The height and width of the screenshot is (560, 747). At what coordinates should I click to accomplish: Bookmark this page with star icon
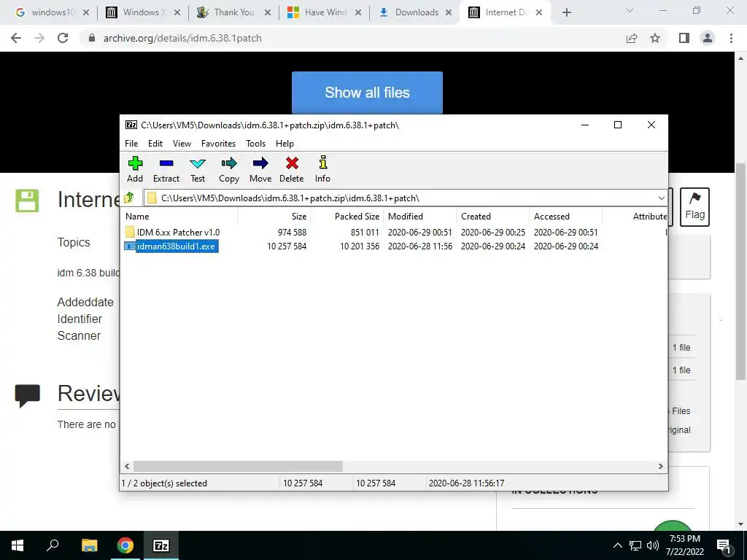click(x=655, y=38)
